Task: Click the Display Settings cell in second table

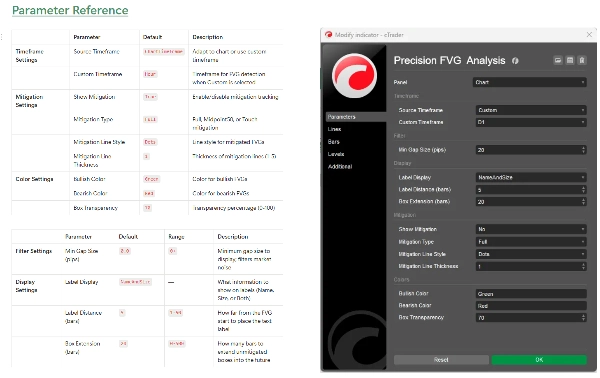Action: (26, 286)
